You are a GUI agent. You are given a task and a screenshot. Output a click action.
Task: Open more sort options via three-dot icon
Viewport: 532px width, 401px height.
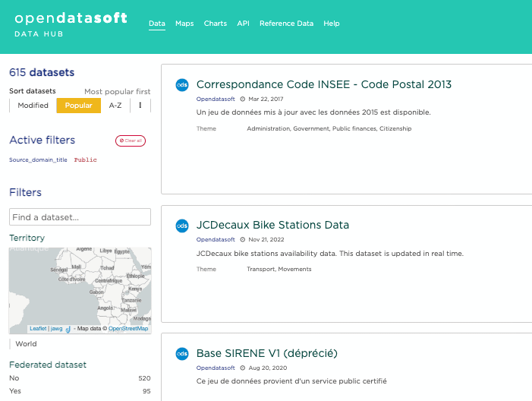[140, 106]
